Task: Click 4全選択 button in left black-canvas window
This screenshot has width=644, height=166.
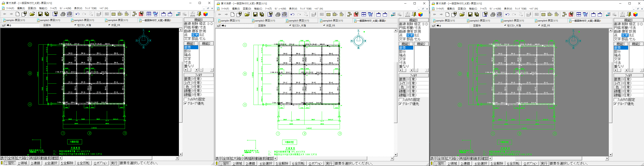Action: pyautogui.click(x=51, y=163)
